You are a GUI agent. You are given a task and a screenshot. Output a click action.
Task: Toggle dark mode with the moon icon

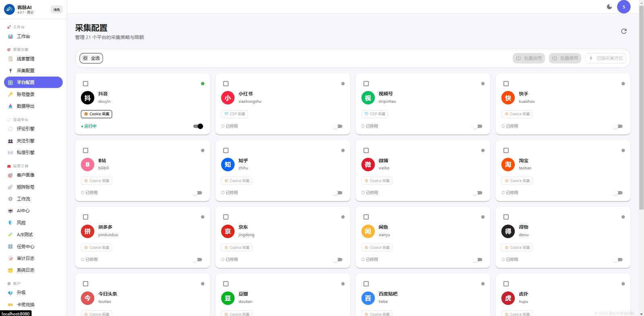point(609,7)
